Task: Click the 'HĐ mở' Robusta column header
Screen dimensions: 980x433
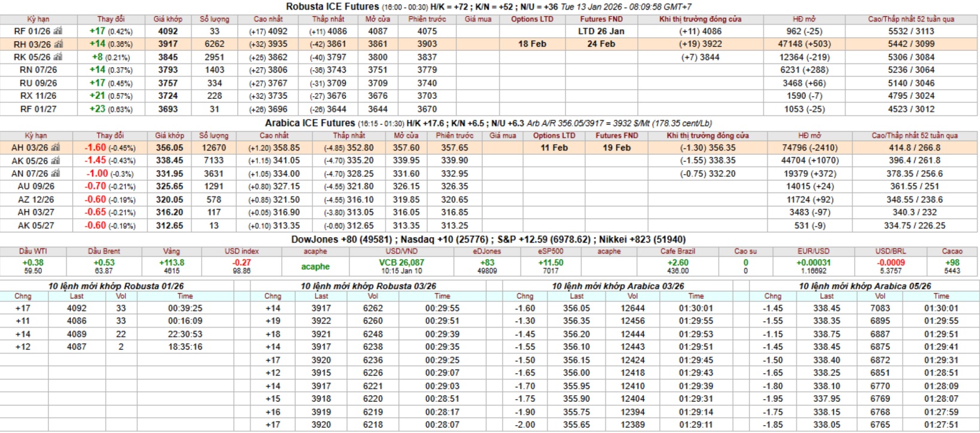Action: (805, 19)
